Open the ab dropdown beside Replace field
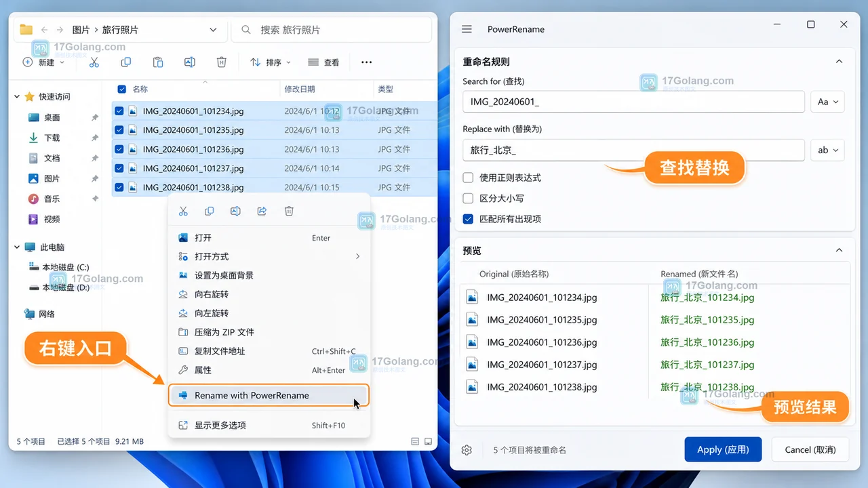This screenshot has height=488, width=868. (827, 150)
